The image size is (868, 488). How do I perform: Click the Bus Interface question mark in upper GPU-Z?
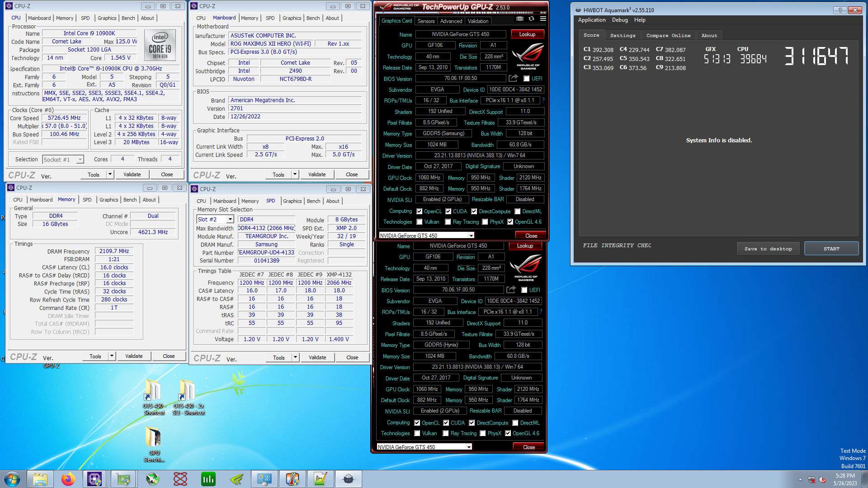coord(543,100)
